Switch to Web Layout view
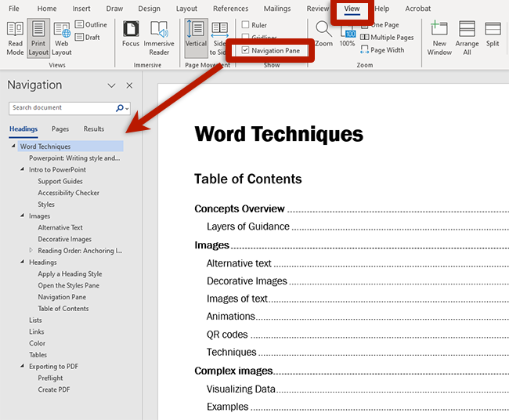Screen dimensions: 509x420 pos(61,38)
